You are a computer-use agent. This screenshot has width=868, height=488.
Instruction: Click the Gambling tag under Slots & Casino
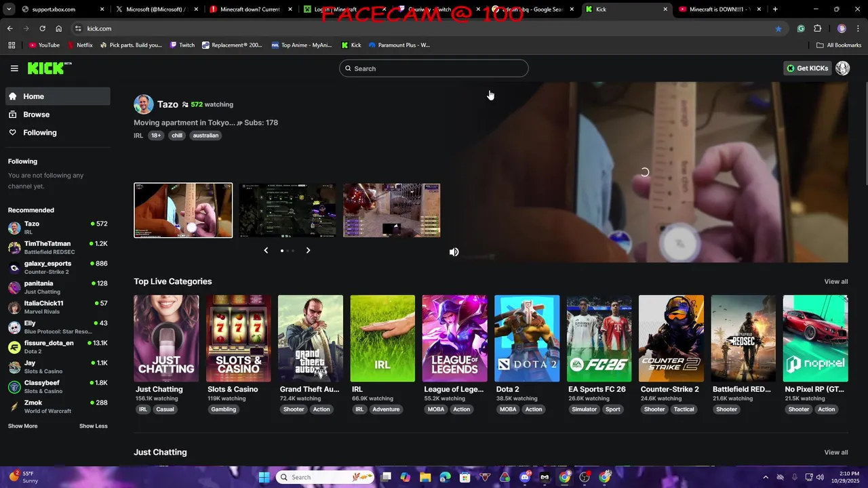tap(224, 409)
